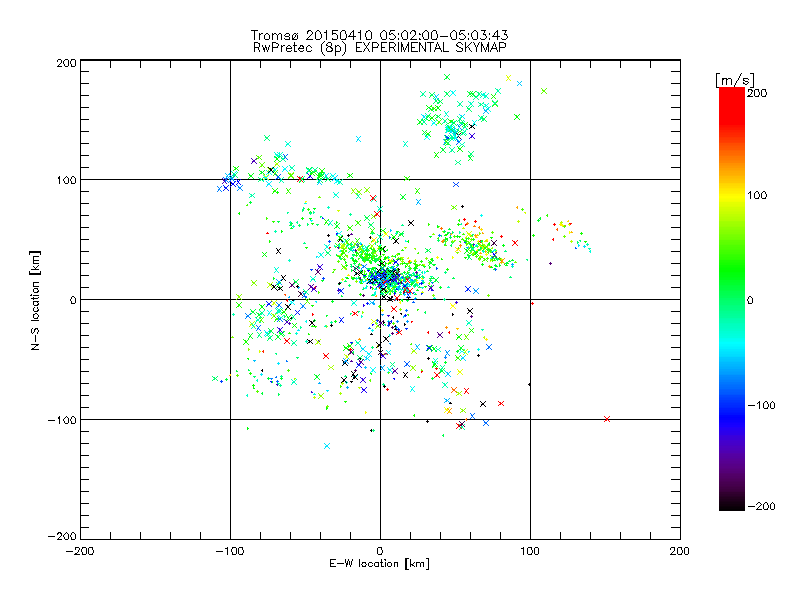Pick the yellow band of the velocity colorbar
The width and height of the screenshot is (800, 600).
click(732, 196)
